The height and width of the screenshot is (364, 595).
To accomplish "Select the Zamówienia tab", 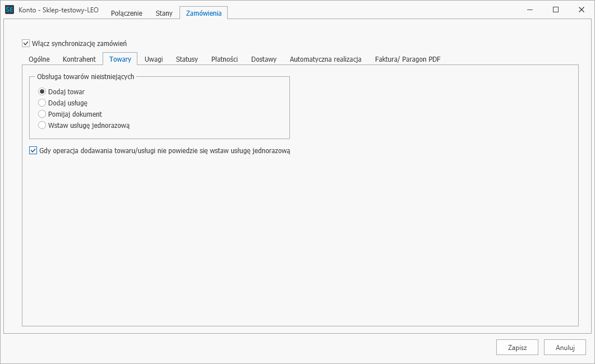I will click(x=204, y=13).
